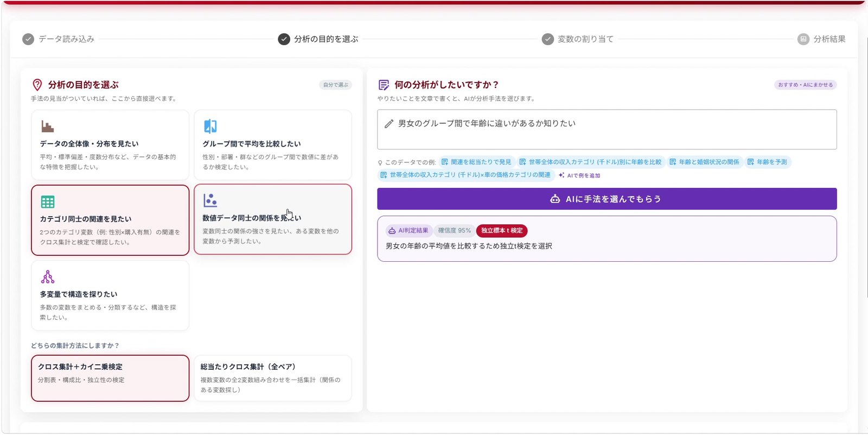Click the AIで例を追加 link
868x435 pixels.
tap(579, 175)
